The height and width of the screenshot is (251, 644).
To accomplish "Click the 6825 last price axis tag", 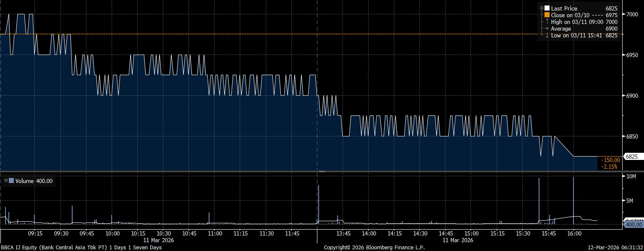I will tap(632, 157).
